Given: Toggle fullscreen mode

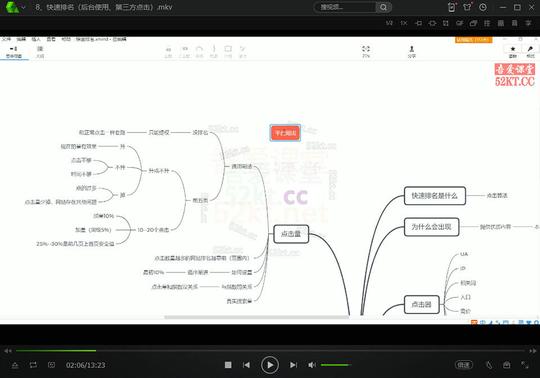Looking at the screenshot, I should [525, 365].
